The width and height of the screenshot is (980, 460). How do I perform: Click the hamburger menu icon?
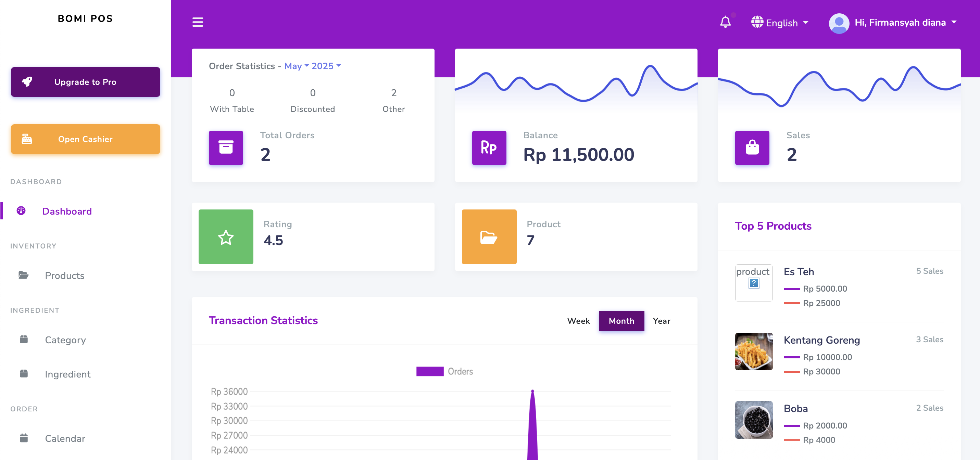(x=198, y=22)
